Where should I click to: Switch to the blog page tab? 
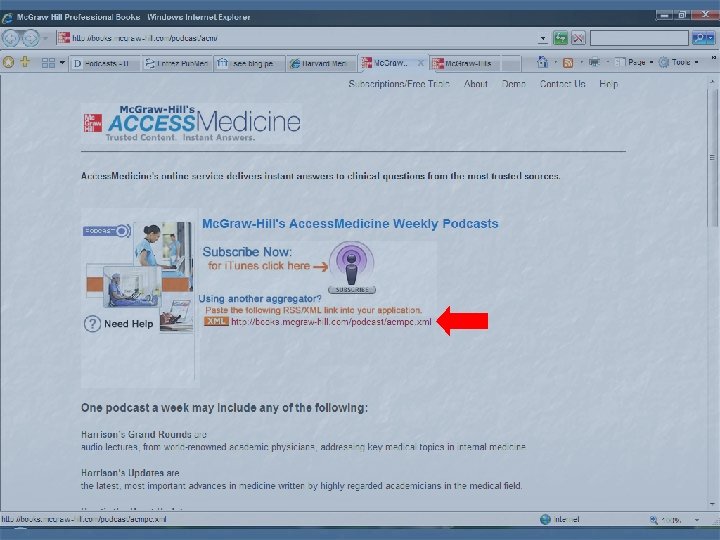pos(249,63)
